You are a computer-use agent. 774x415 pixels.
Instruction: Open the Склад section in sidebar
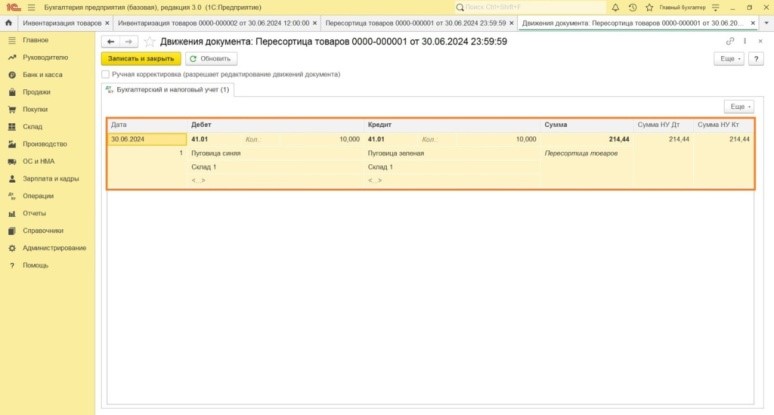(32, 127)
